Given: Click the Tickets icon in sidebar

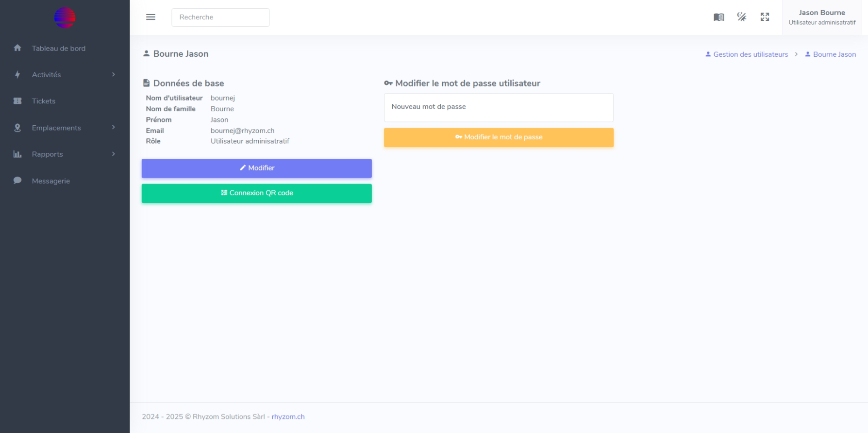Looking at the screenshot, I should [x=17, y=101].
